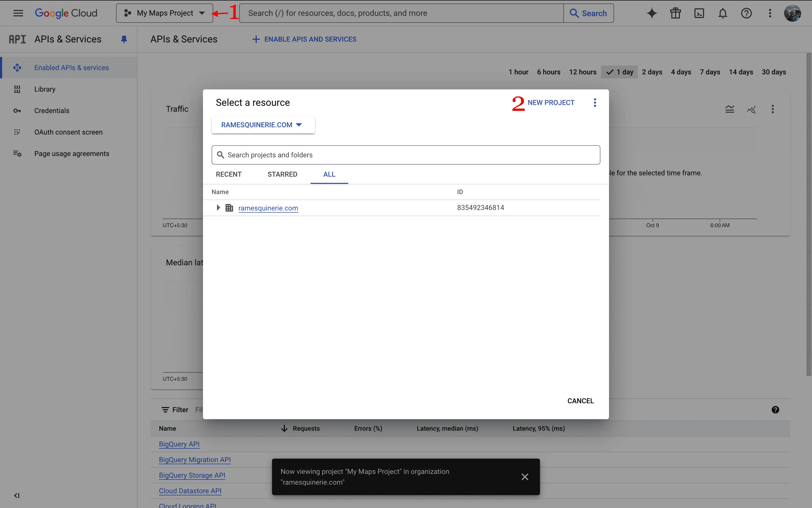
Task: Open the notifications bell
Action: tap(723, 13)
